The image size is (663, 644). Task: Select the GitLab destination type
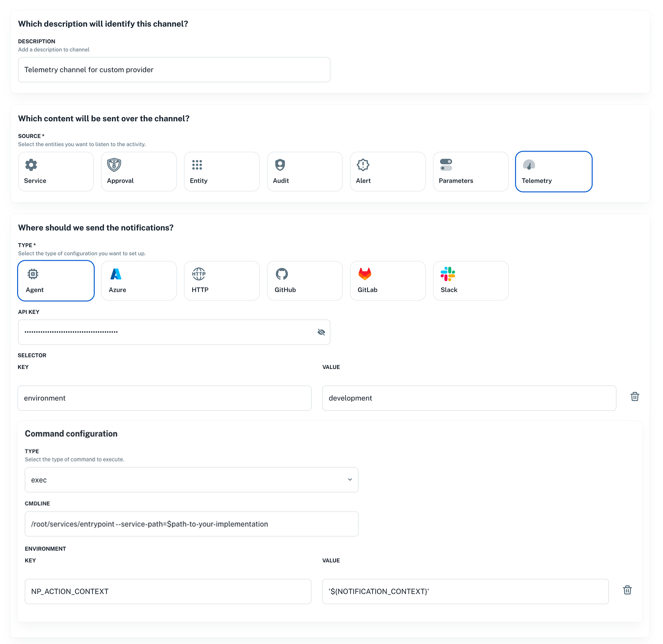point(387,281)
